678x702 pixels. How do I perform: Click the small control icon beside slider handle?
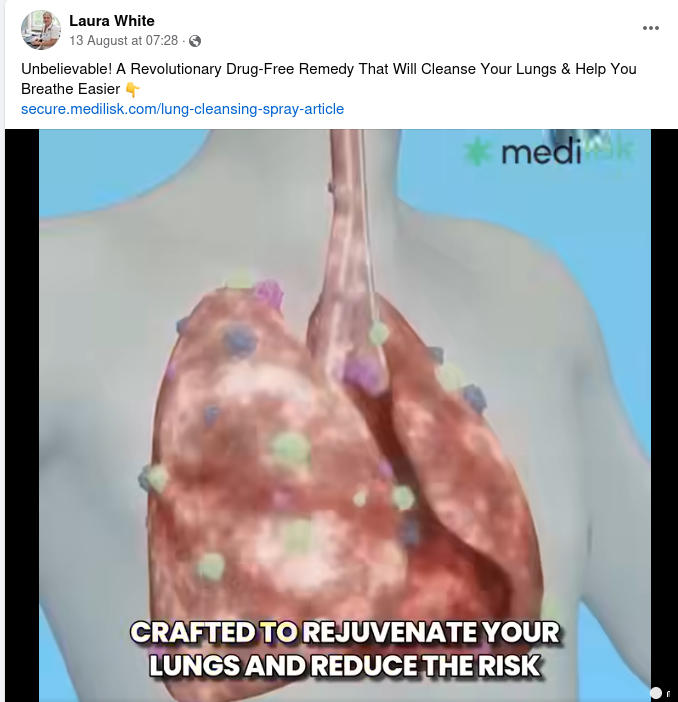[x=668, y=694]
